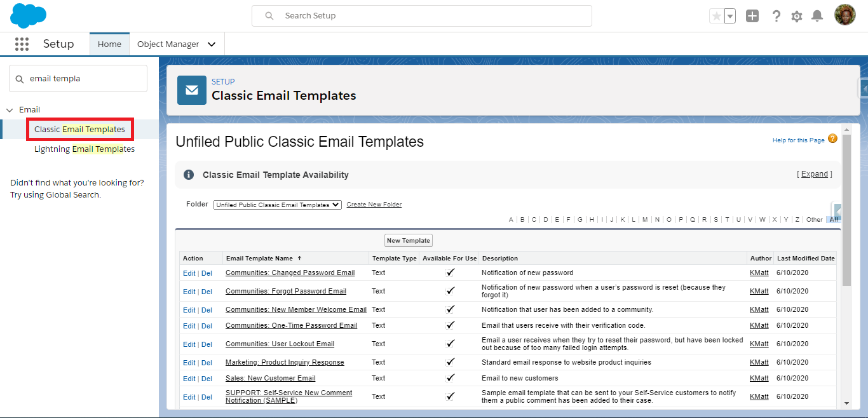Click the Salesforce cloud logo
This screenshot has height=418, width=868.
click(x=29, y=15)
